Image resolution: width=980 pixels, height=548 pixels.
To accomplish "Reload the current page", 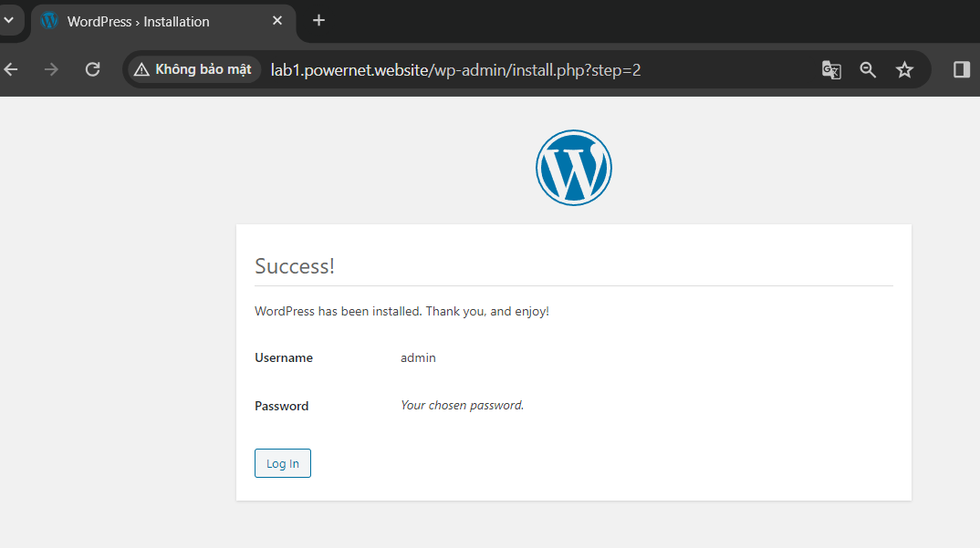I will tap(92, 69).
